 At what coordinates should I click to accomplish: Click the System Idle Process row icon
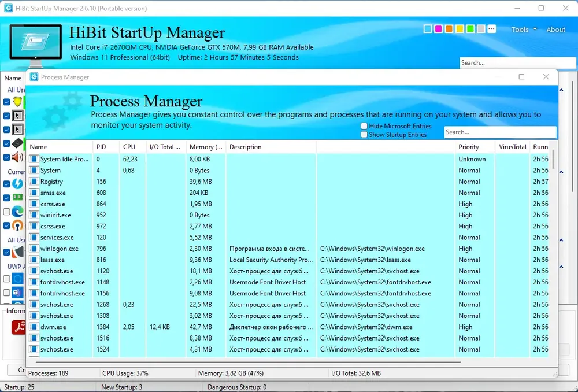point(34,159)
